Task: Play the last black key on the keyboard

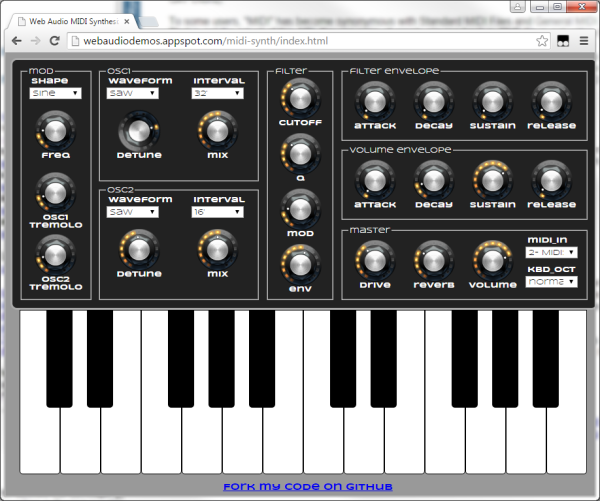Action: [546, 359]
